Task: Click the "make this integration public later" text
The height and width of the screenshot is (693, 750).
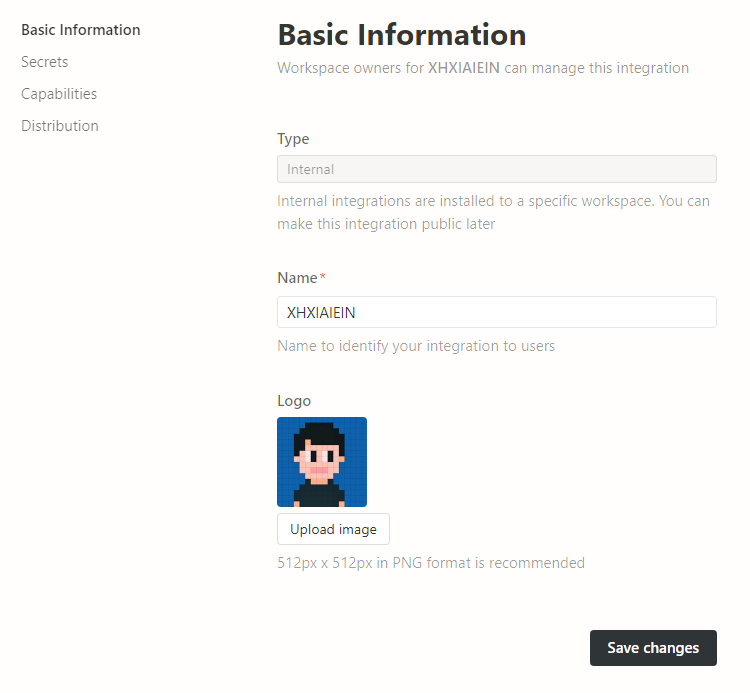Action: click(x=386, y=224)
